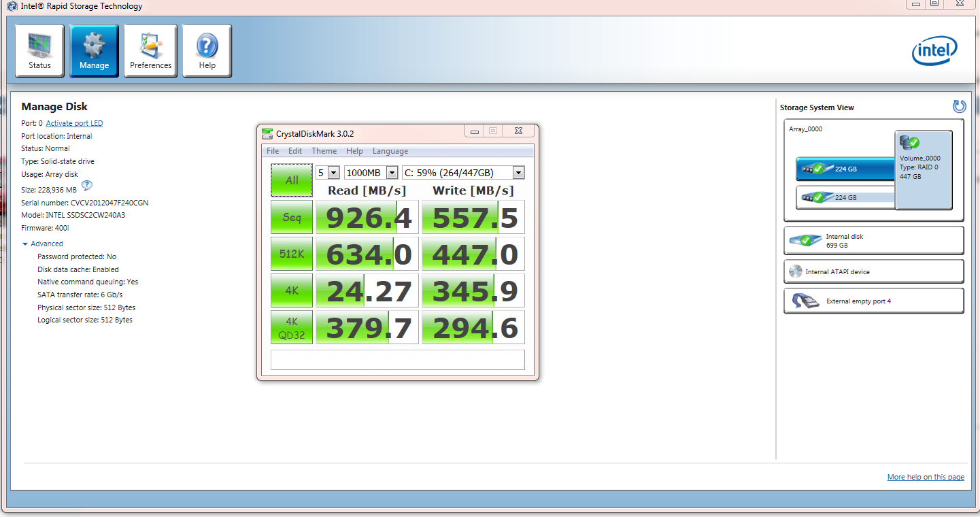Click Disk data cache: Enabled text
This screenshot has height=517, width=980.
point(78,269)
